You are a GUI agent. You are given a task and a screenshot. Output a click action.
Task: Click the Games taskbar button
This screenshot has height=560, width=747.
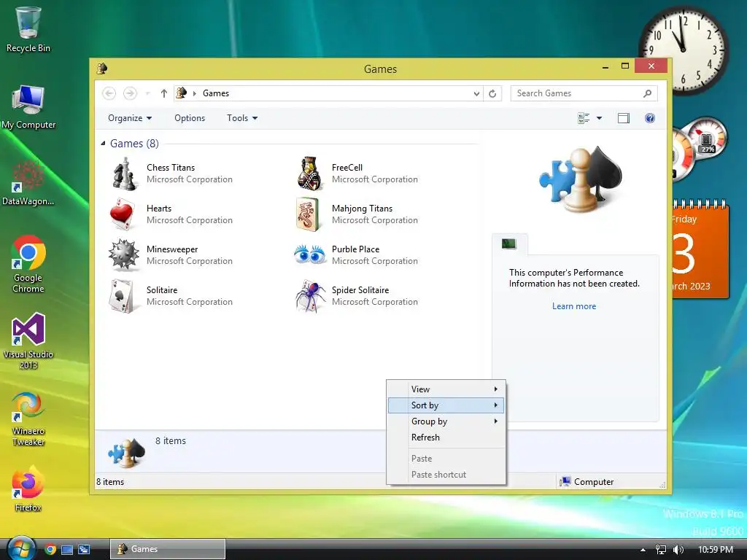(x=168, y=549)
